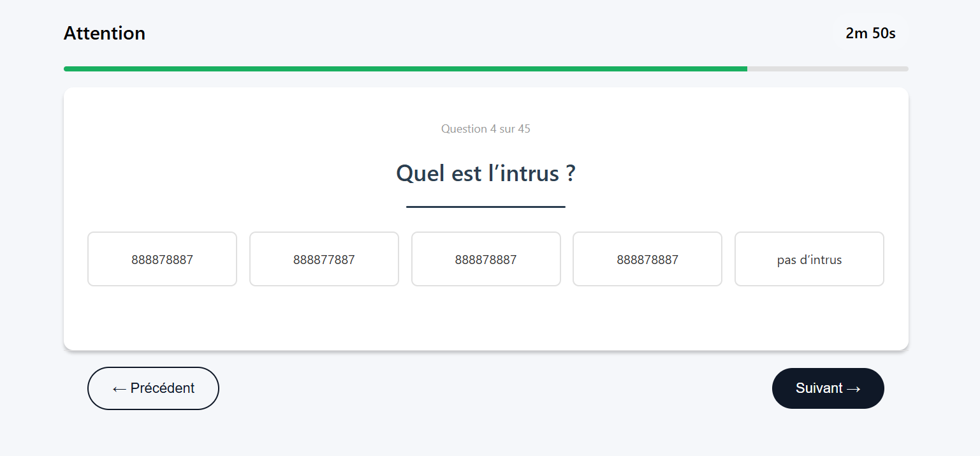Click the 2m 50s countdown timer
Image resolution: width=980 pixels, height=456 pixels.
870,33
